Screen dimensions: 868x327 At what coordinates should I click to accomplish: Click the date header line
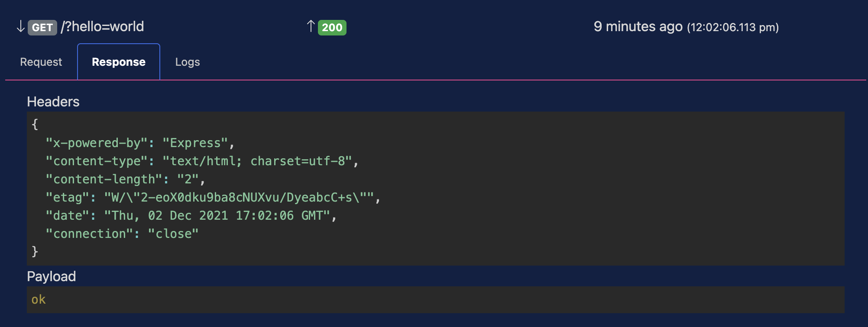191,216
